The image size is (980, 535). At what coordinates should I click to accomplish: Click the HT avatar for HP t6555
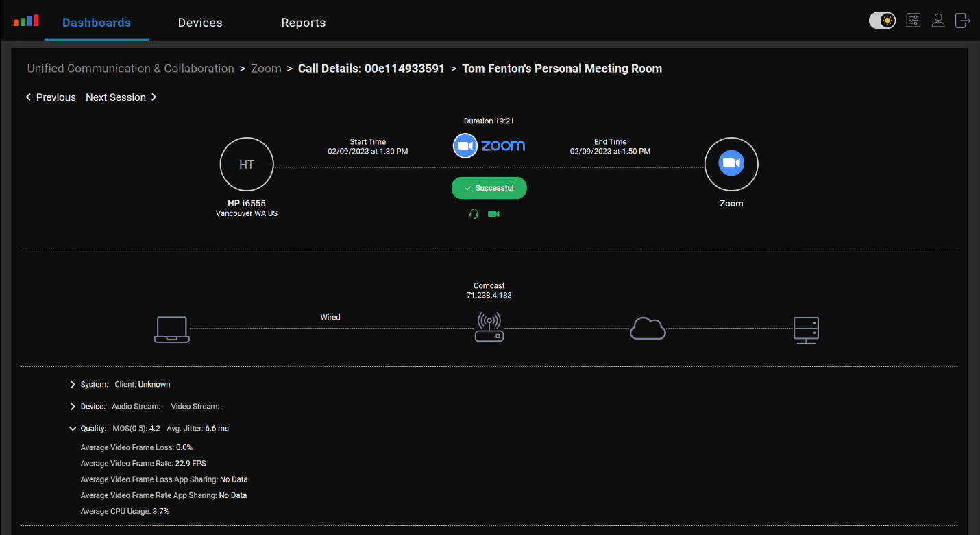pos(247,165)
